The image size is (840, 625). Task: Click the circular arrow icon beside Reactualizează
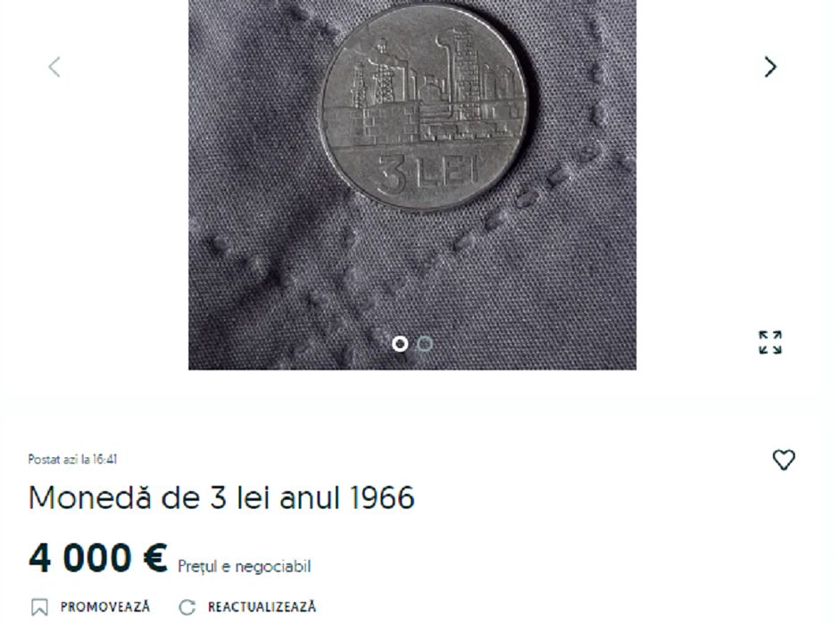187,607
